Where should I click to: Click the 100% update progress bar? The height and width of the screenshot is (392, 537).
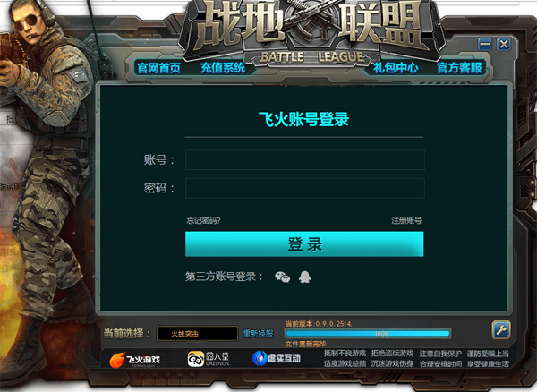pos(368,334)
